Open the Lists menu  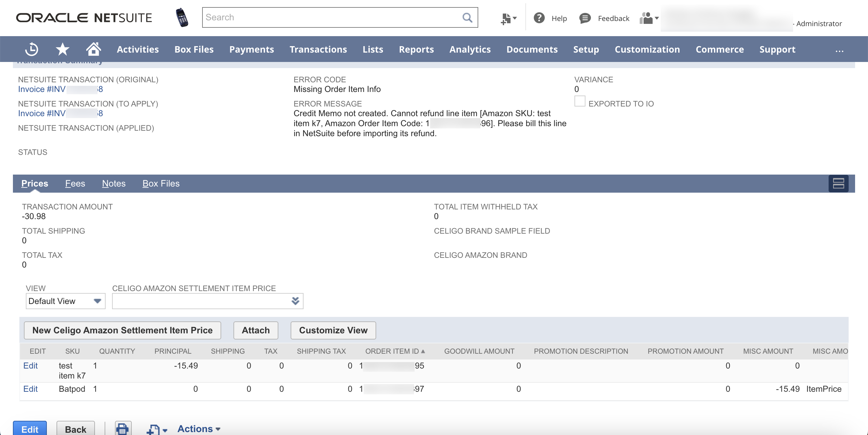coord(373,49)
